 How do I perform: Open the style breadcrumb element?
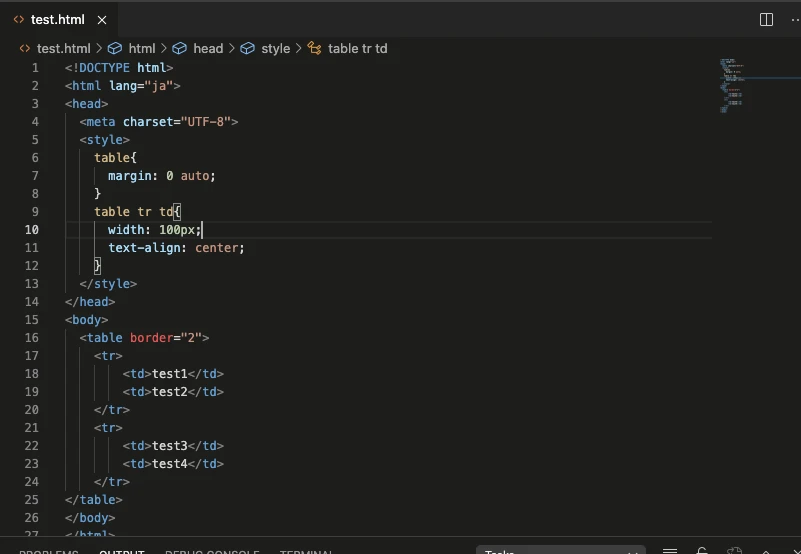point(265,49)
